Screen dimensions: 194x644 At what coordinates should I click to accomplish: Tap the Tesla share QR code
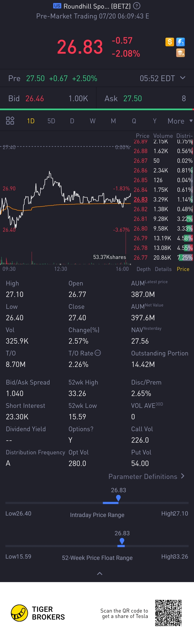(168, 613)
